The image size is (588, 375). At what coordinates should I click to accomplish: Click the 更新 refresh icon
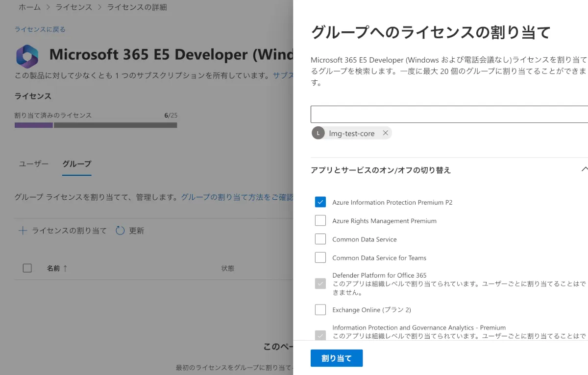click(120, 231)
